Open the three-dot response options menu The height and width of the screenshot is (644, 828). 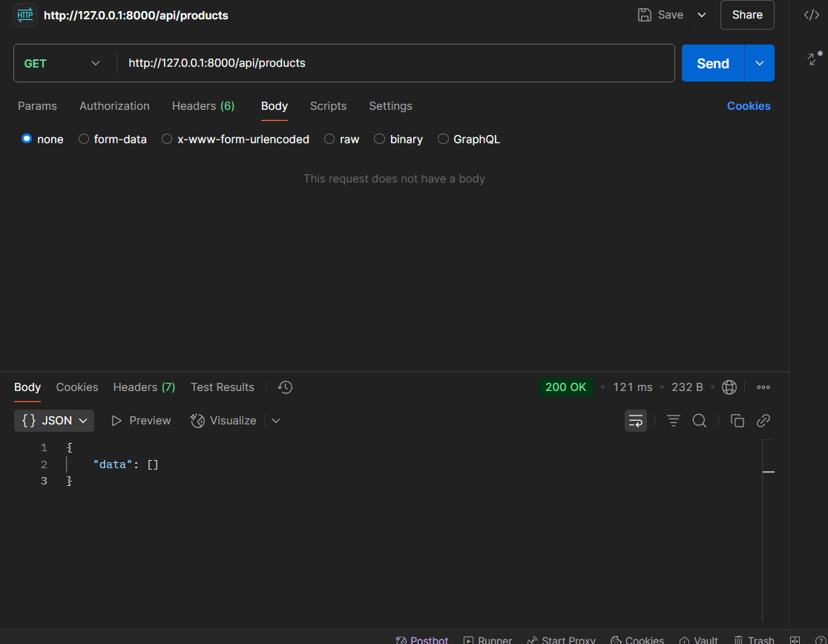coord(763,387)
